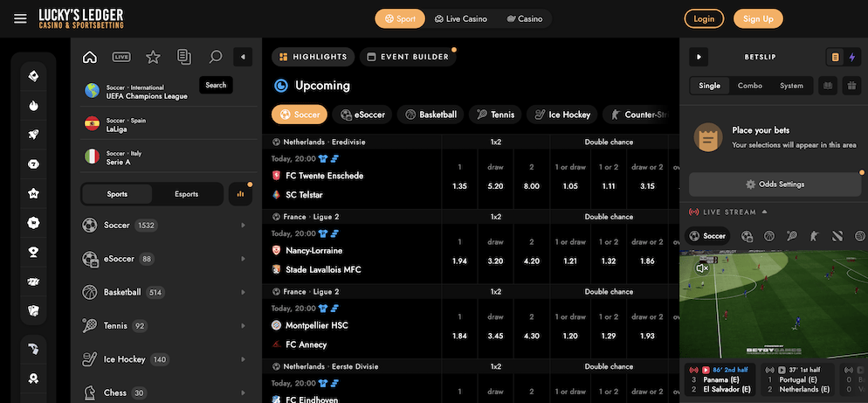Open the LIVE events icon

coord(121,57)
